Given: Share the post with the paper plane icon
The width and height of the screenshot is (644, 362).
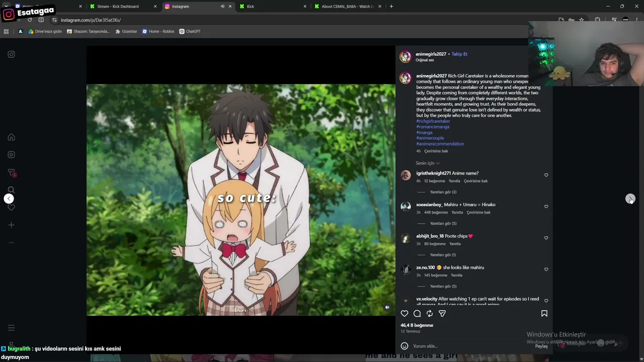Looking at the screenshot, I should 442,314.
